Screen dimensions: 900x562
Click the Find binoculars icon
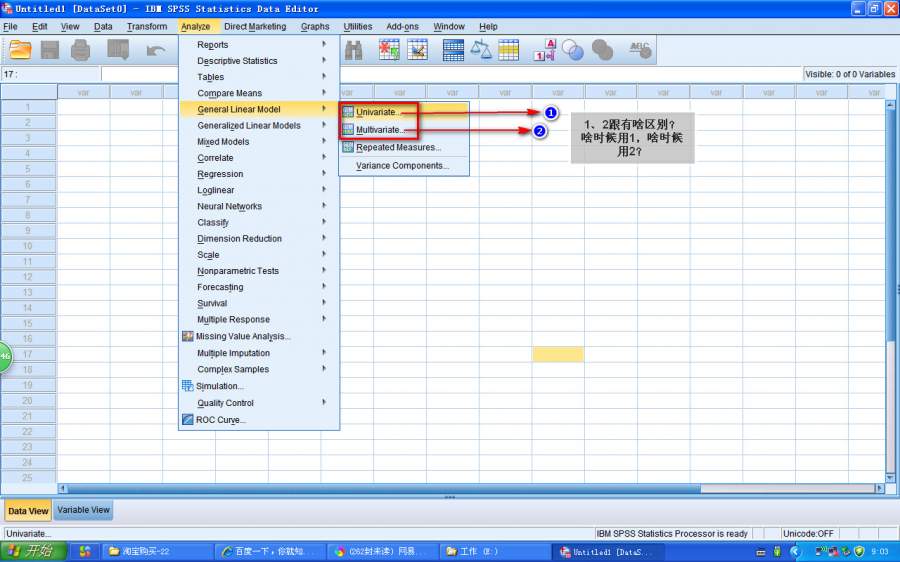point(354,51)
